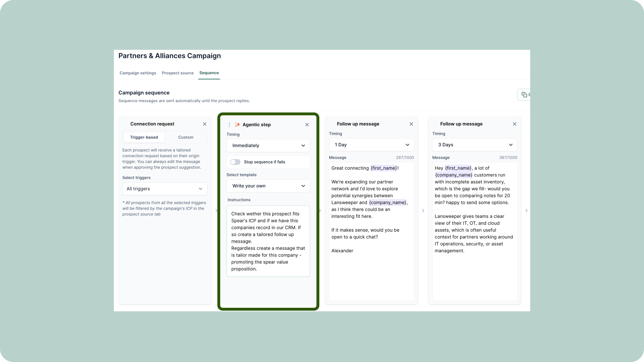Click the {first_name} variable in 3 Days message

click(x=458, y=168)
